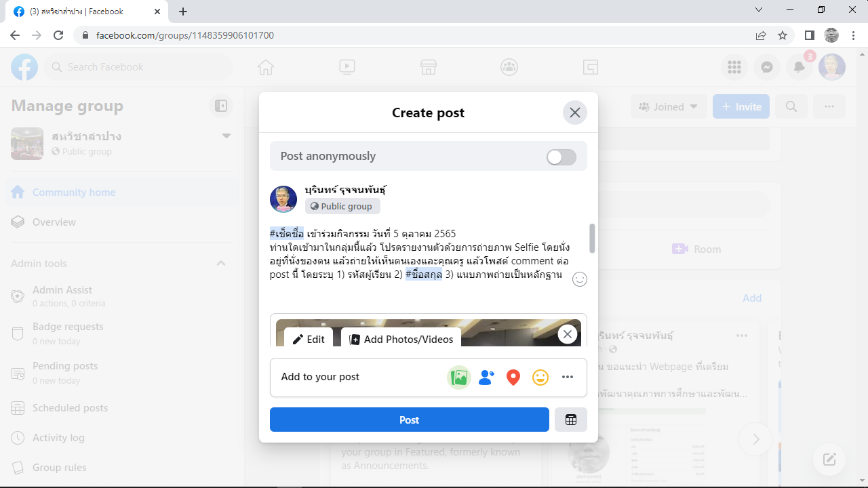868x488 pixels.
Task: Reload the page
Action: point(58,35)
